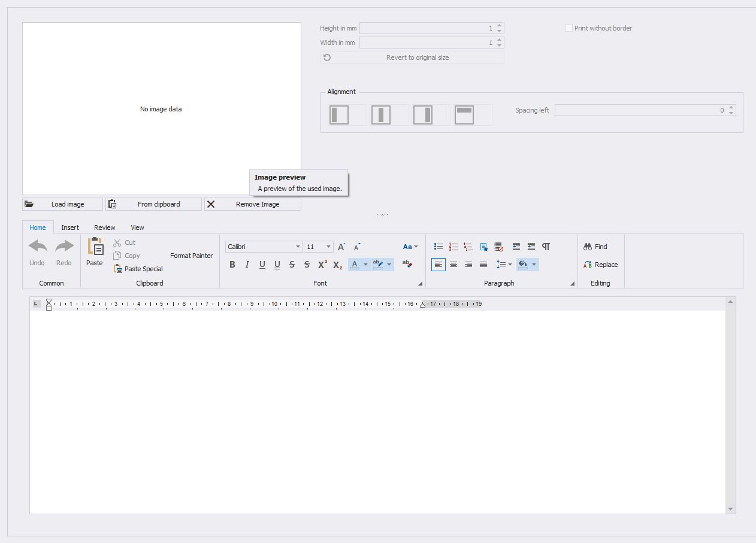Increase Height in mm with up stepper
The width and height of the screenshot is (756, 543).
[x=500, y=26]
